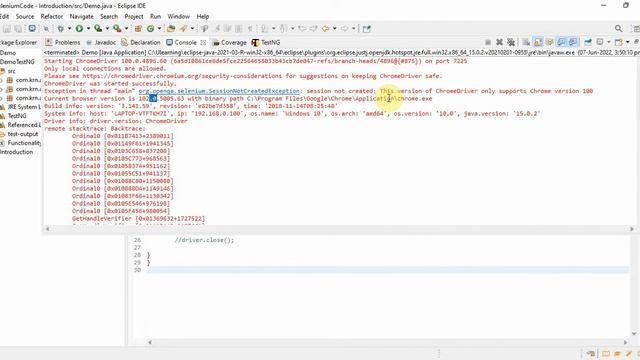Launch Debug from the bug icon
640x360 pixels.
[x=60, y=29]
